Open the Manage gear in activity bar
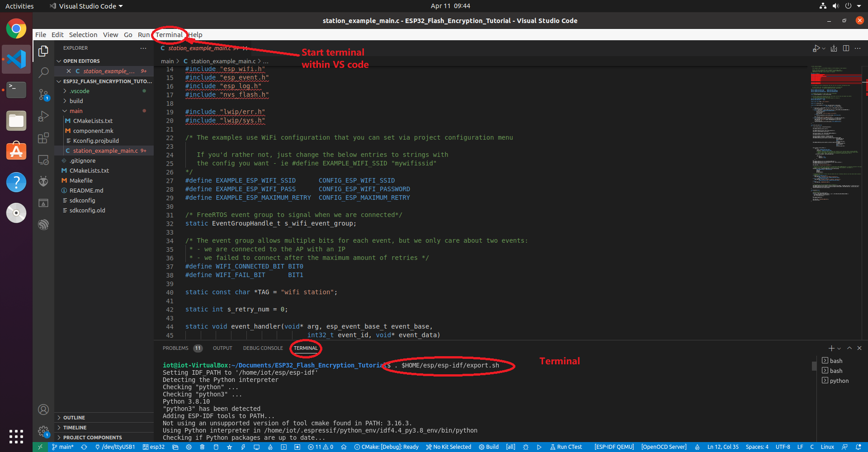Viewport: 868px width, 452px height. click(43, 431)
